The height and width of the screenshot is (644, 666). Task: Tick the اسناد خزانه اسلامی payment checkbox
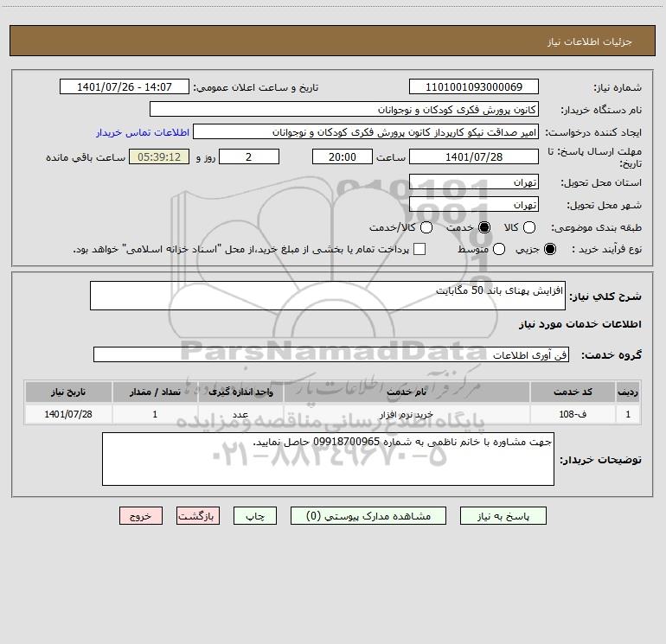[x=419, y=249]
